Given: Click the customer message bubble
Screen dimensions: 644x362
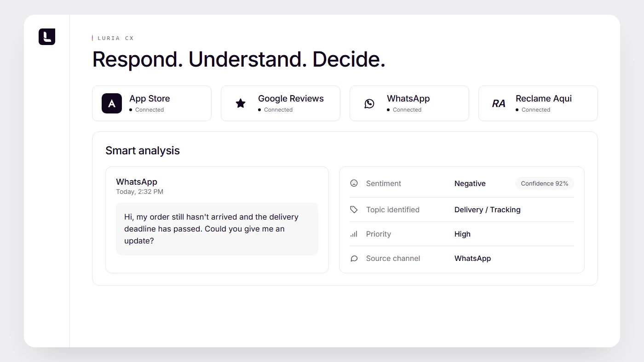Looking at the screenshot, I should (x=217, y=229).
